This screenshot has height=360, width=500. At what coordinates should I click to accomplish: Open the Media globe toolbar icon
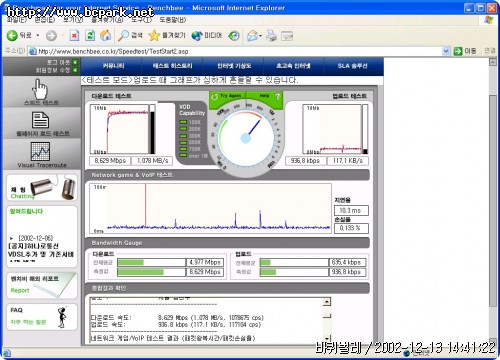click(x=197, y=35)
